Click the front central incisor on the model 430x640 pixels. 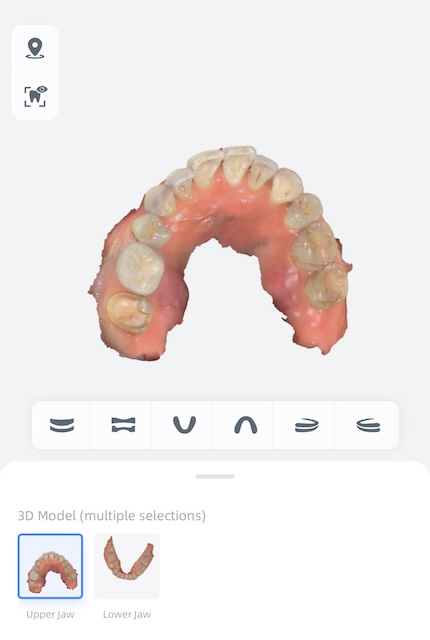click(x=238, y=164)
